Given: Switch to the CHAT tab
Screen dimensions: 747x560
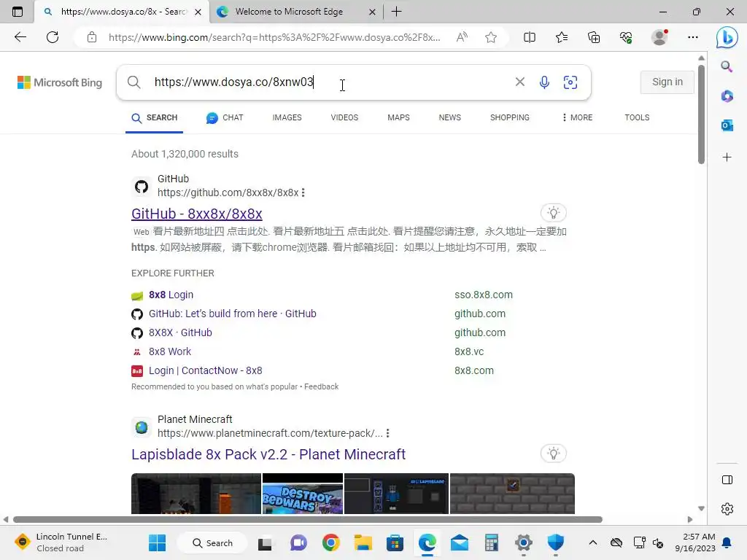Looking at the screenshot, I should point(225,117).
